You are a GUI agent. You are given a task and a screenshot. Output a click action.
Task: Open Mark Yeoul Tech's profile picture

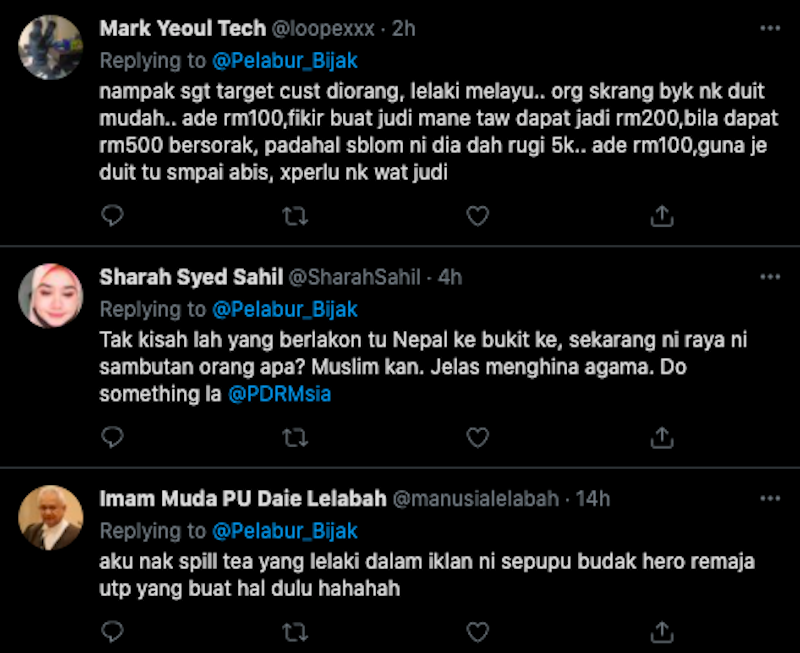click(x=50, y=47)
